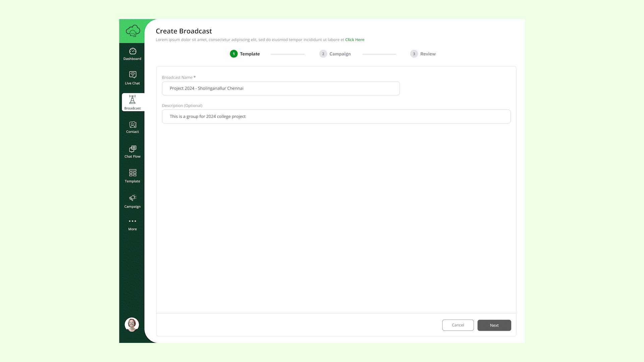Click the step 2 number circle
This screenshot has height=362, width=644.
[323, 54]
